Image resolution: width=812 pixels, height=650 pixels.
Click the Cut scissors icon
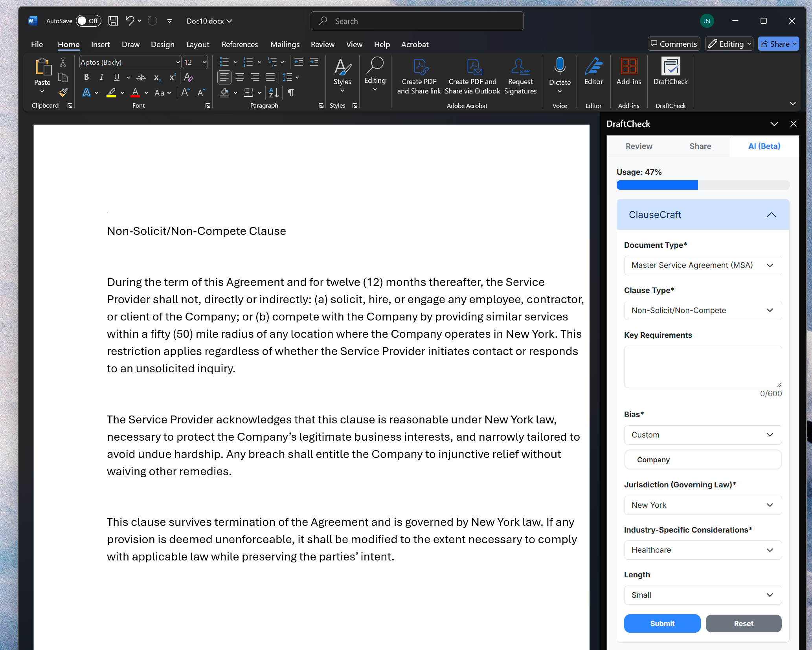coord(63,62)
